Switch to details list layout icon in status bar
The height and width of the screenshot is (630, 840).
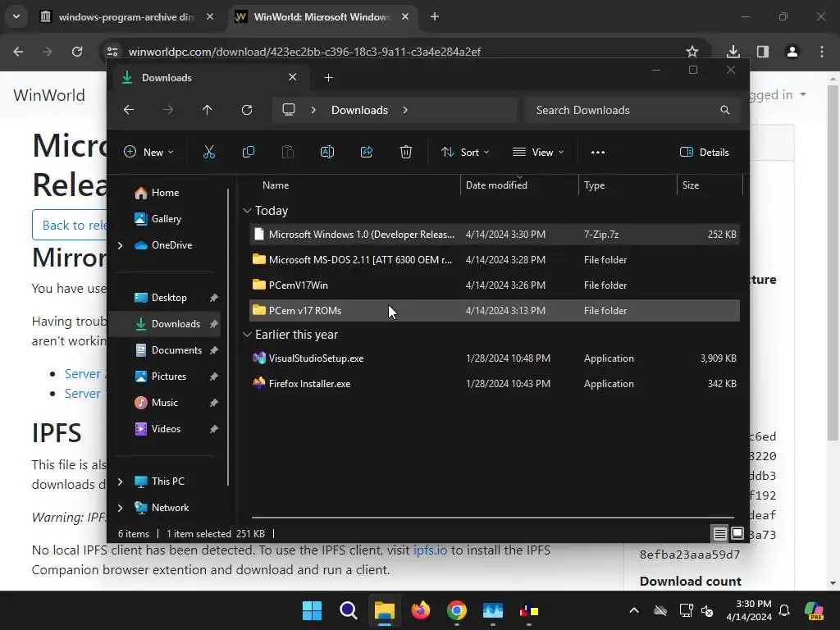tap(719, 533)
